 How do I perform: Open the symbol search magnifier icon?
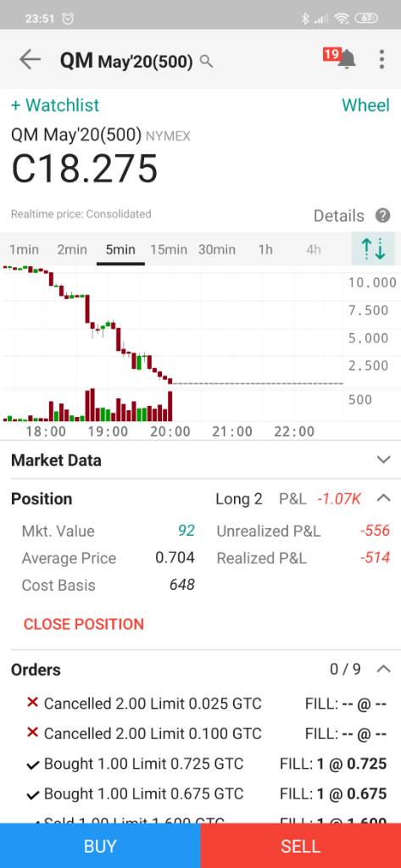206,61
